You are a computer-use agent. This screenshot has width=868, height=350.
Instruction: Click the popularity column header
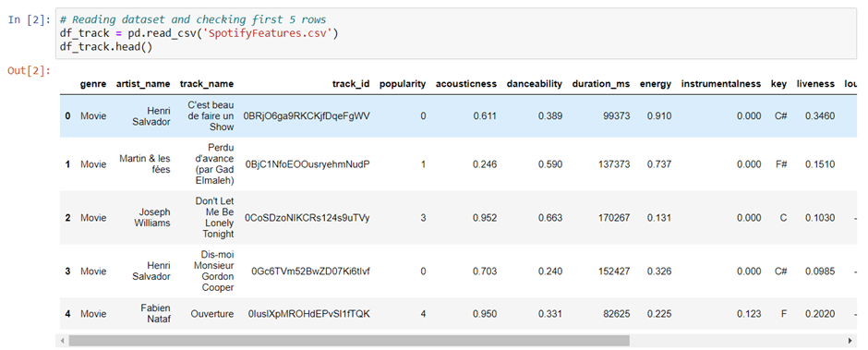coord(403,84)
